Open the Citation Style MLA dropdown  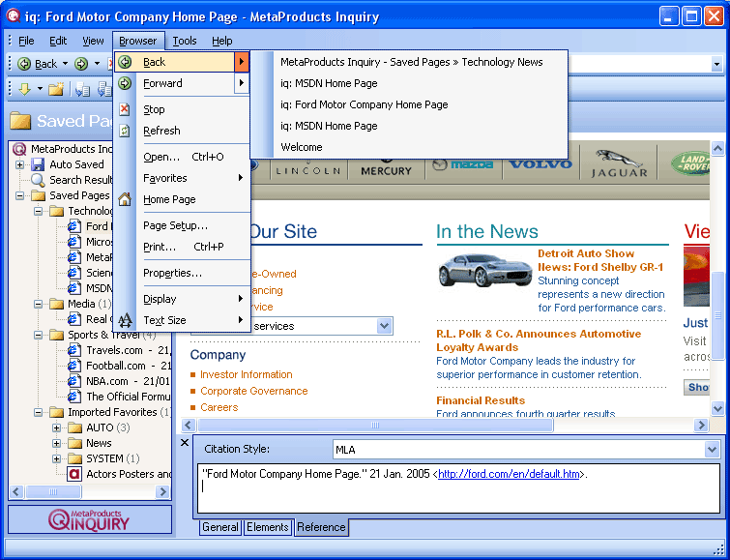pyautogui.click(x=712, y=450)
